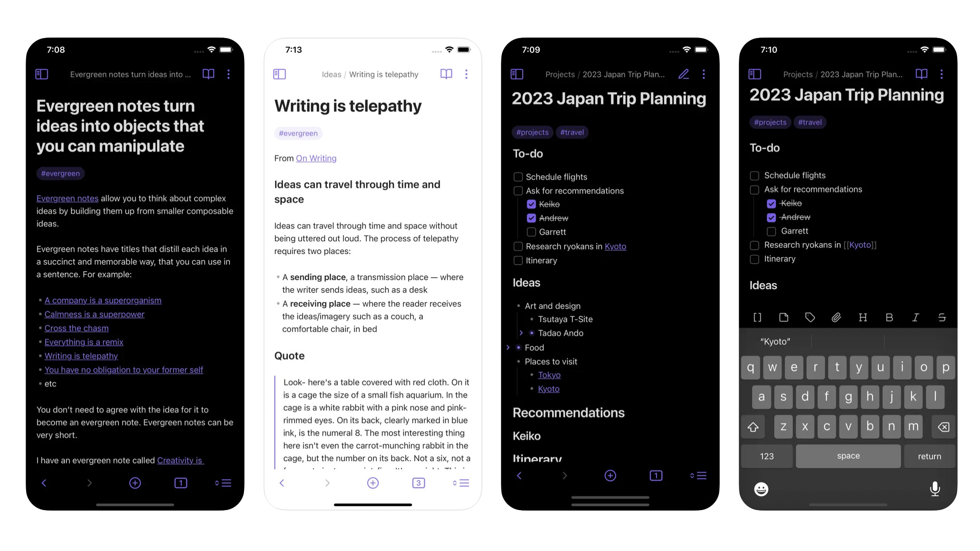Open the book/reader view icon
980x551 pixels.
pos(209,74)
